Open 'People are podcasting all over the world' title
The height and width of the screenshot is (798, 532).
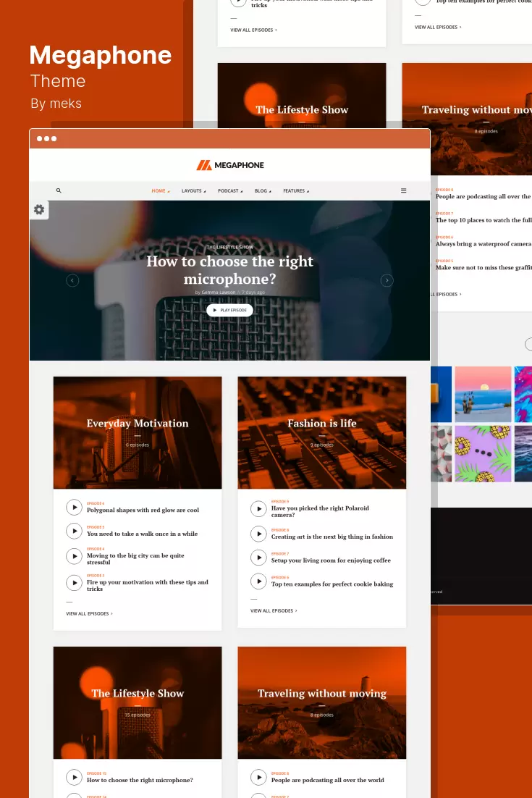(328, 780)
